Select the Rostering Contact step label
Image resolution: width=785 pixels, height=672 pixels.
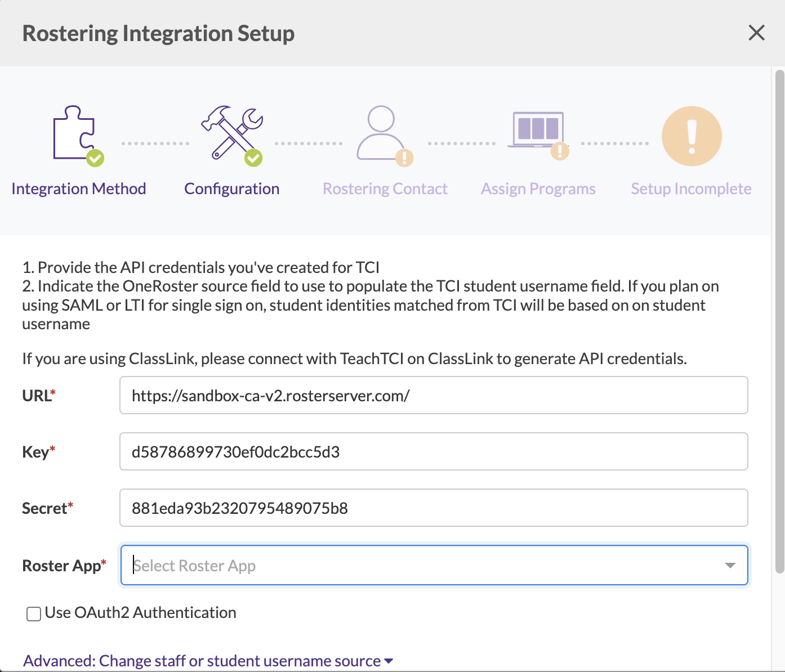click(x=385, y=188)
